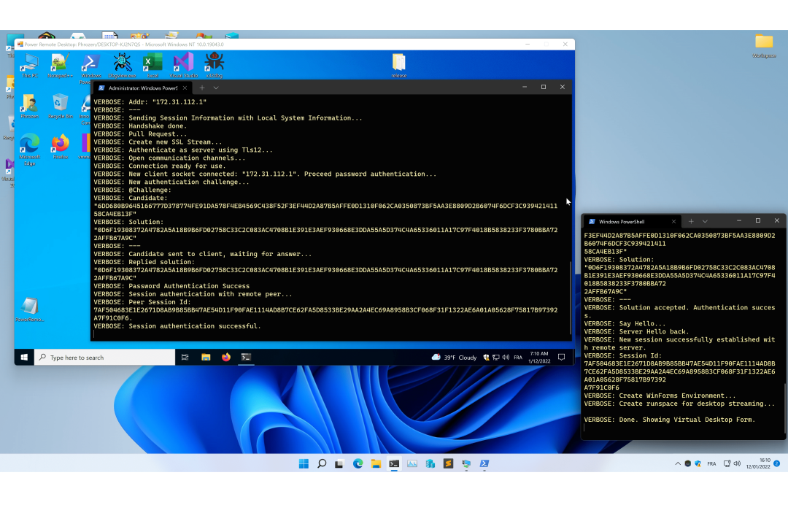Click host volume tray icon
The width and height of the screenshot is (788, 532).
737,463
